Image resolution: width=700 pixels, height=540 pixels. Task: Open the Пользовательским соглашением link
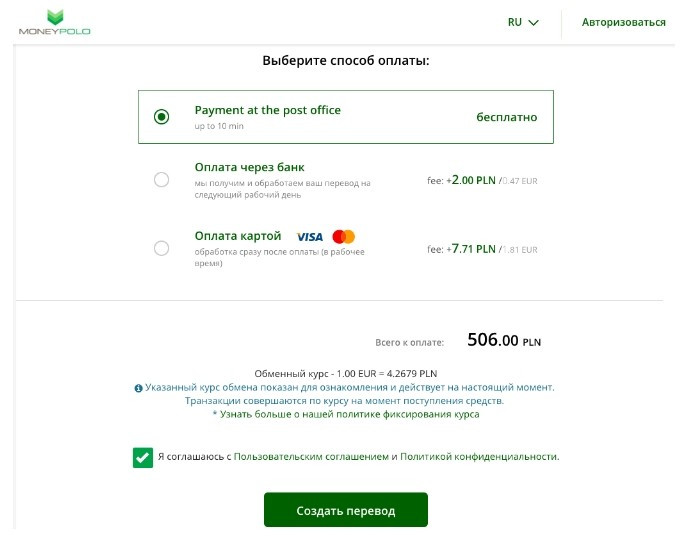point(311,457)
